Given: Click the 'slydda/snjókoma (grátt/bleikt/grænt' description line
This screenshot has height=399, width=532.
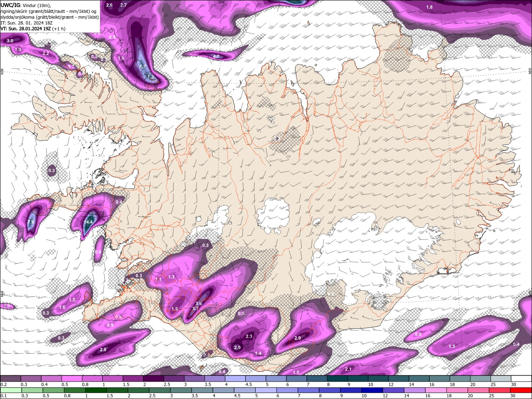Looking at the screenshot, I should (49, 17).
